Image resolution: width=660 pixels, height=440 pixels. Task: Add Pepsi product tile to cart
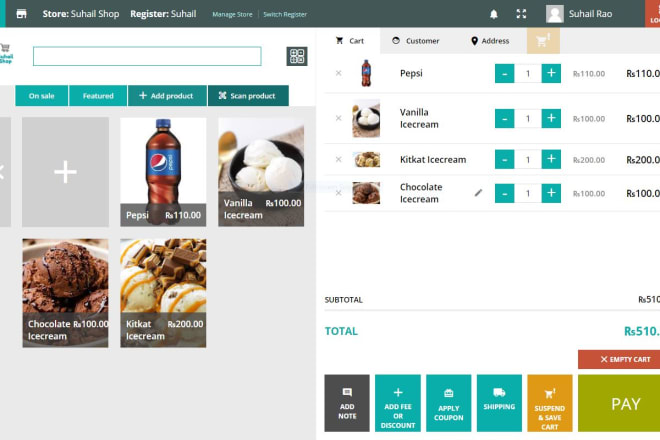coord(163,172)
